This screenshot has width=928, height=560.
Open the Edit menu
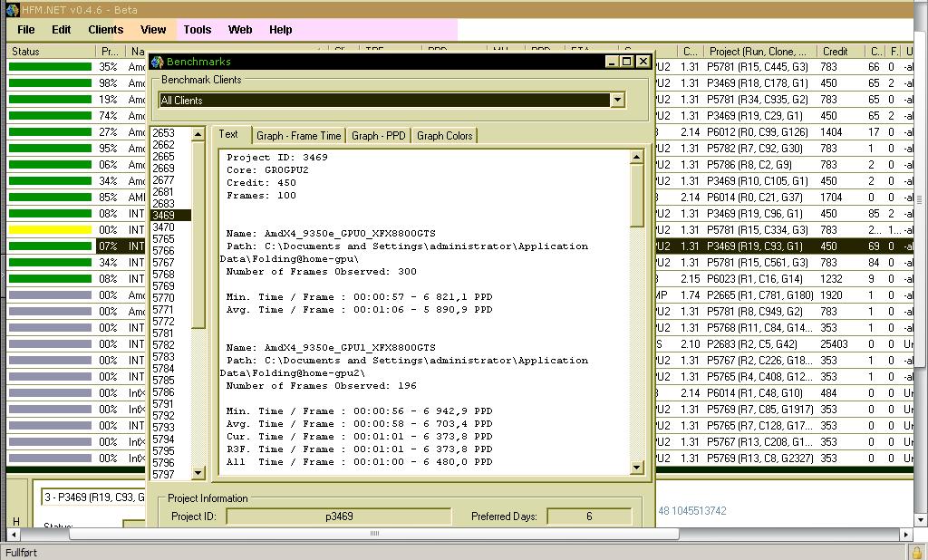pyautogui.click(x=61, y=30)
